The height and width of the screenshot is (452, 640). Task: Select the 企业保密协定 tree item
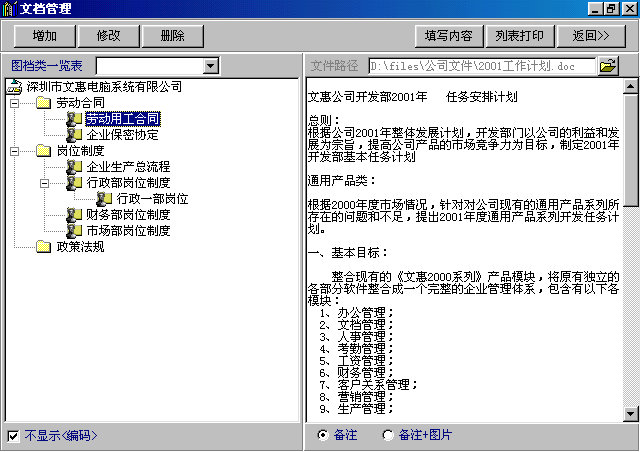122,135
